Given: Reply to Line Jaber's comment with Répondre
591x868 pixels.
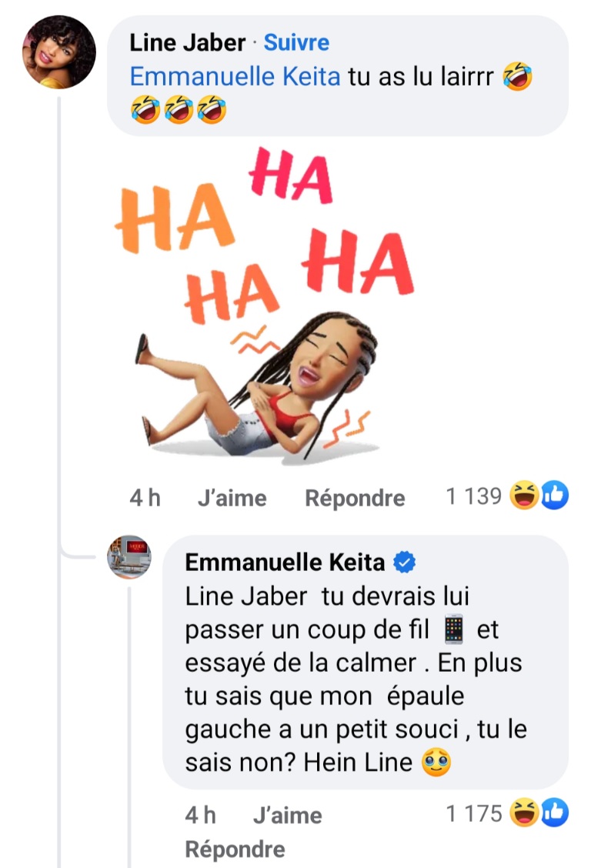Looking at the screenshot, I should click(355, 498).
